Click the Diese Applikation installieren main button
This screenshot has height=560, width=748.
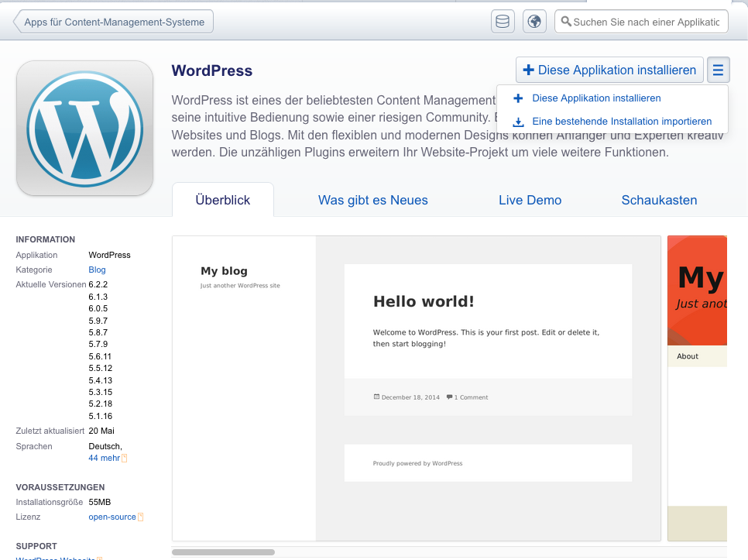(609, 70)
